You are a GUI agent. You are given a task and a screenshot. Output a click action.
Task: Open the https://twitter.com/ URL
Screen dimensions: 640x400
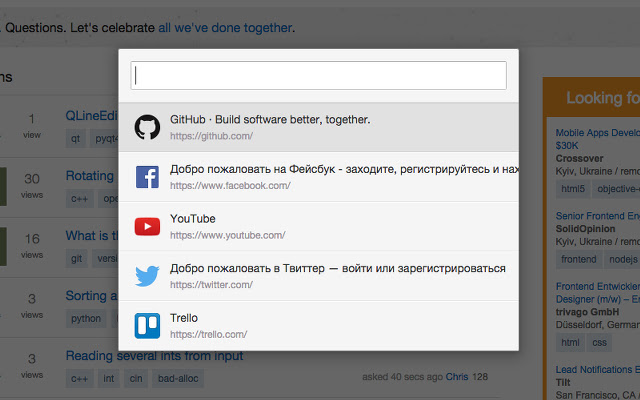coord(211,285)
